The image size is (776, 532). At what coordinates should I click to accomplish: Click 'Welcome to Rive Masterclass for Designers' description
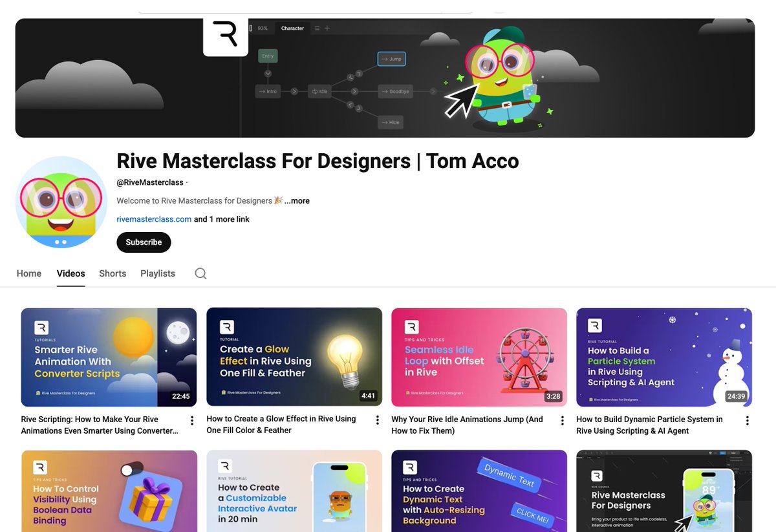click(199, 201)
